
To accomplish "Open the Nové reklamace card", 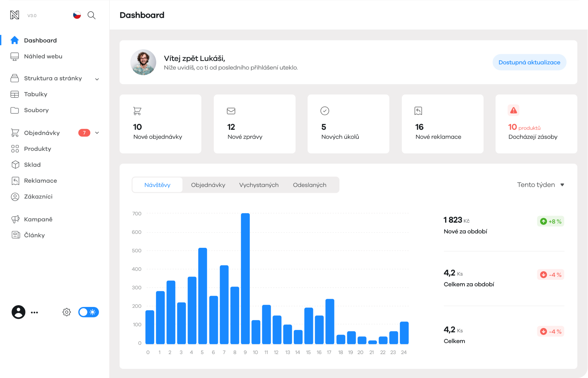I will coord(442,124).
